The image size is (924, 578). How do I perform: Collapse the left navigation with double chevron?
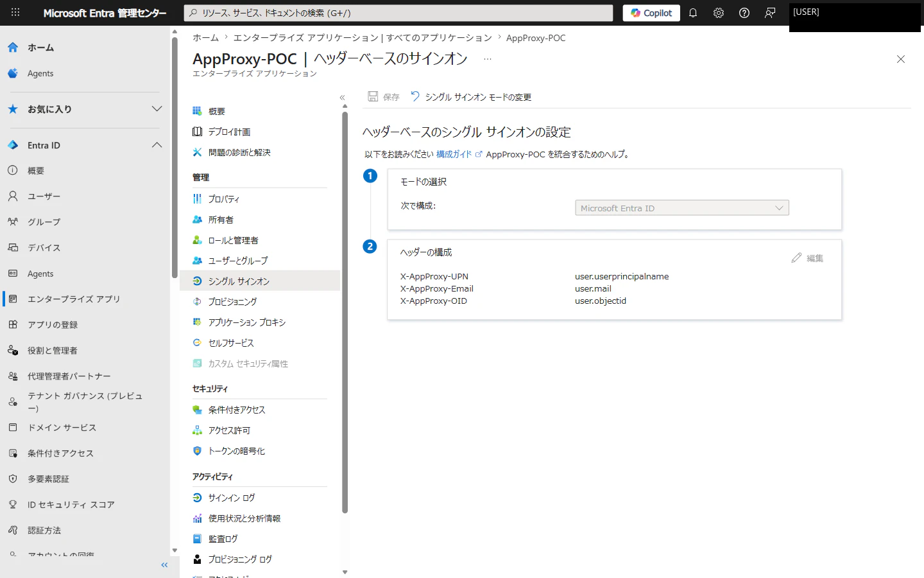pyautogui.click(x=164, y=565)
